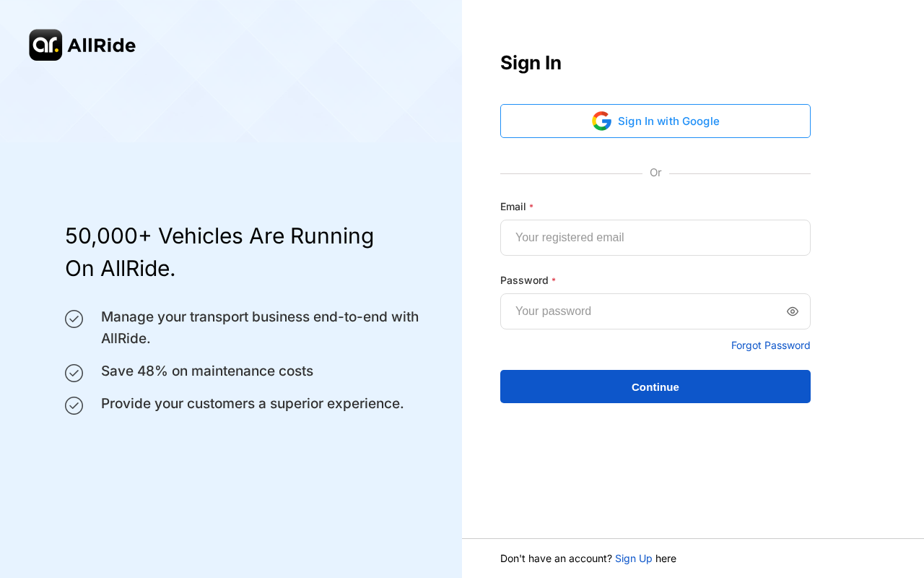Screen dimensions: 924x578
Task: Click the 'Don't have an account?' text
Action: click(556, 558)
